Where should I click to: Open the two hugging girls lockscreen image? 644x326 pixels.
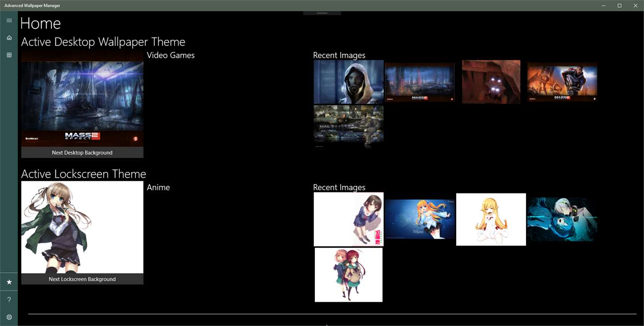[x=349, y=275]
